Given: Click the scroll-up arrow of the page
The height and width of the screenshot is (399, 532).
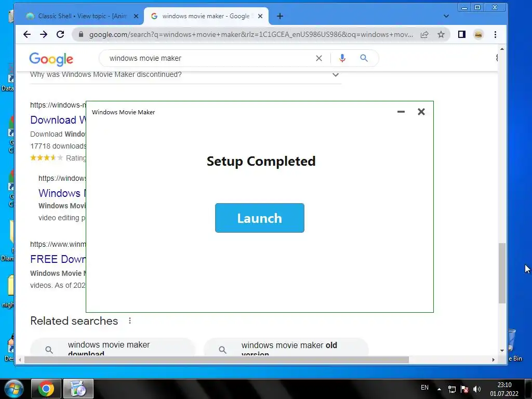Looking at the screenshot, I should 502,49.
